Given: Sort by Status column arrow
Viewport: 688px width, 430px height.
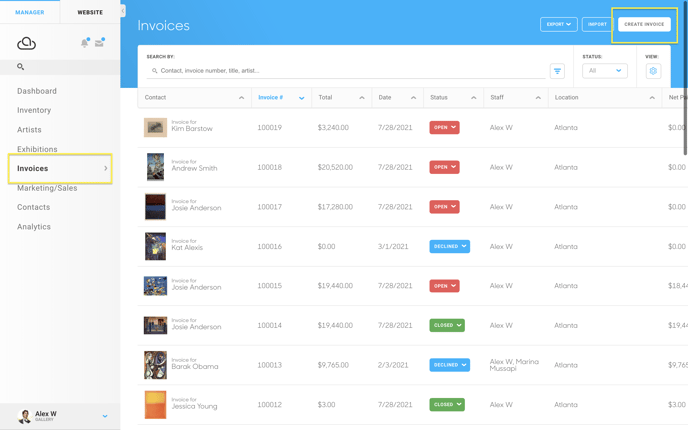Looking at the screenshot, I should pos(473,98).
